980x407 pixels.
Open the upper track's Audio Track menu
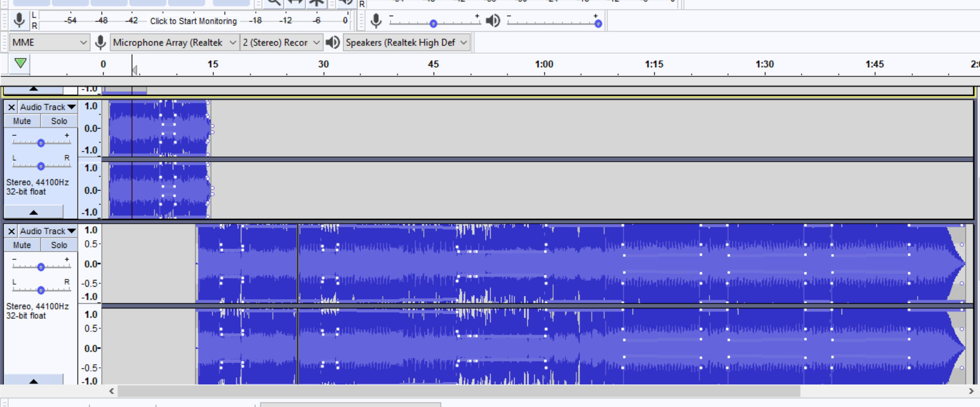tap(48, 107)
